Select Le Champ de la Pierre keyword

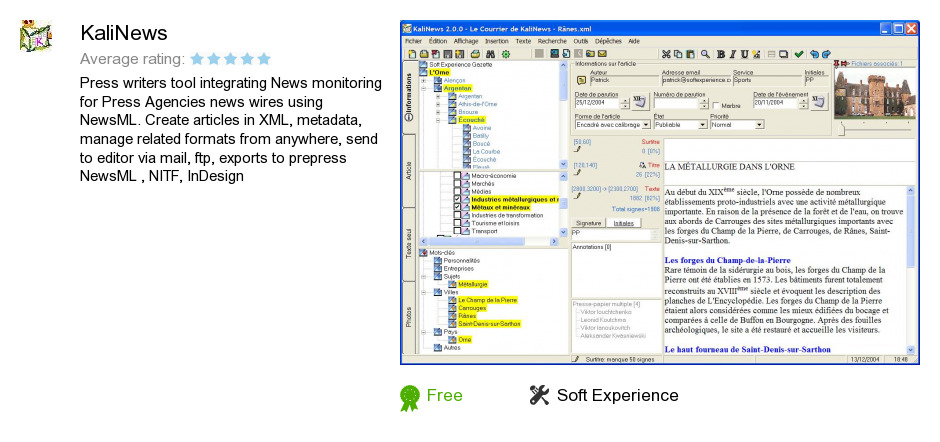pyautogui.click(x=487, y=299)
